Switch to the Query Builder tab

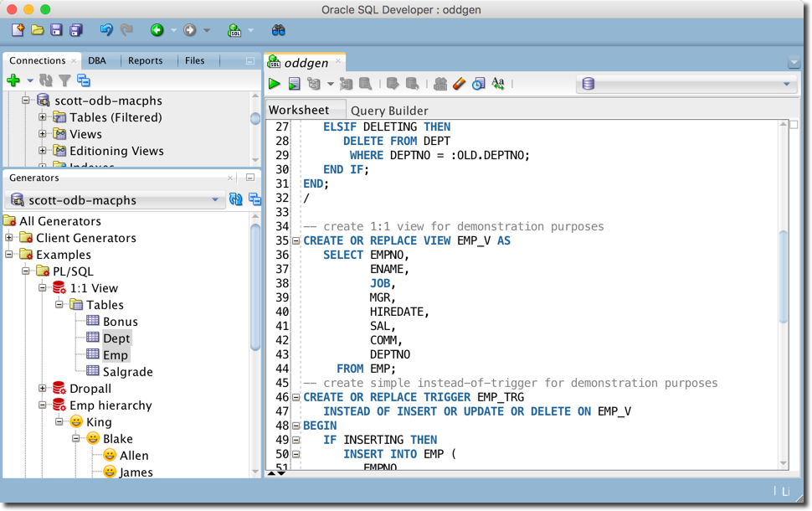coord(389,111)
